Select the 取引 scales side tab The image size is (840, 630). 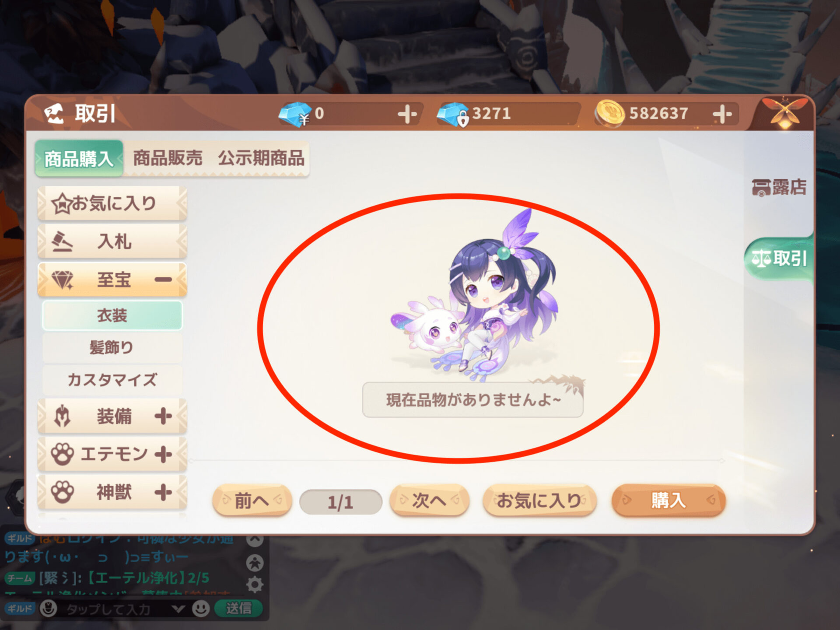pyautogui.click(x=779, y=259)
